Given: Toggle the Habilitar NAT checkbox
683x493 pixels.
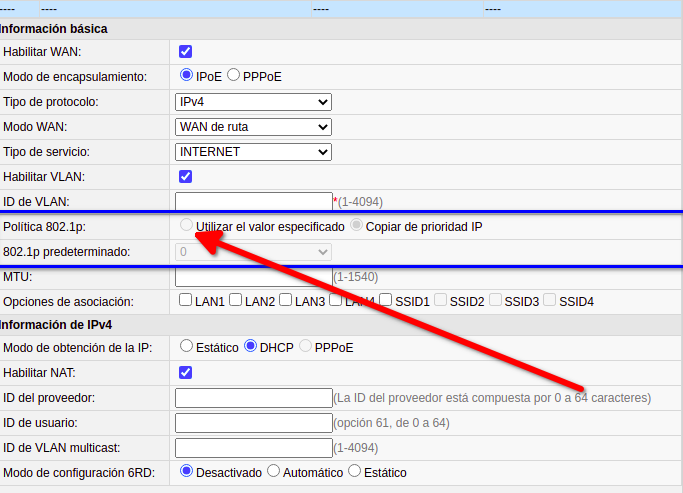Looking at the screenshot, I should pyautogui.click(x=185, y=372).
